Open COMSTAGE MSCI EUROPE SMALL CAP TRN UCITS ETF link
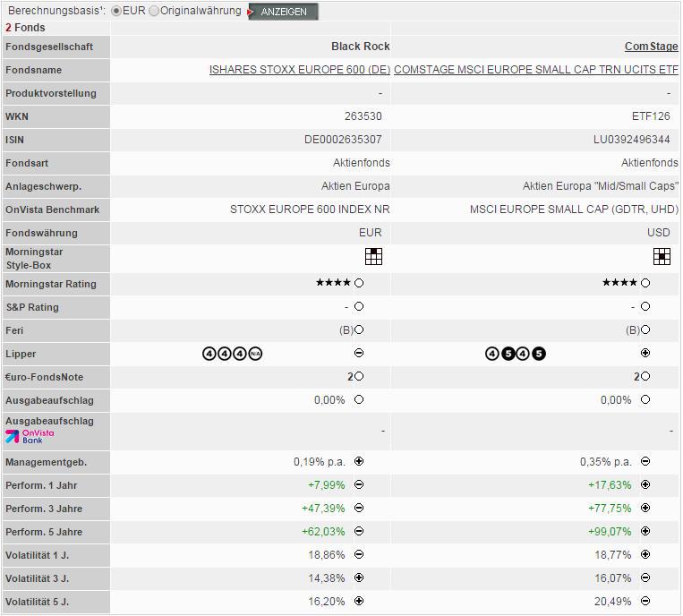The width and height of the screenshot is (683, 616). pyautogui.click(x=536, y=70)
